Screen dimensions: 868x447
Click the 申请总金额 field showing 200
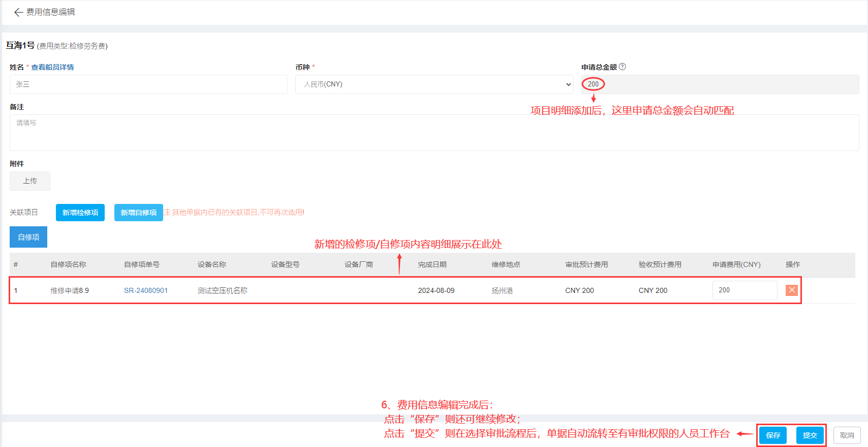(x=720, y=84)
